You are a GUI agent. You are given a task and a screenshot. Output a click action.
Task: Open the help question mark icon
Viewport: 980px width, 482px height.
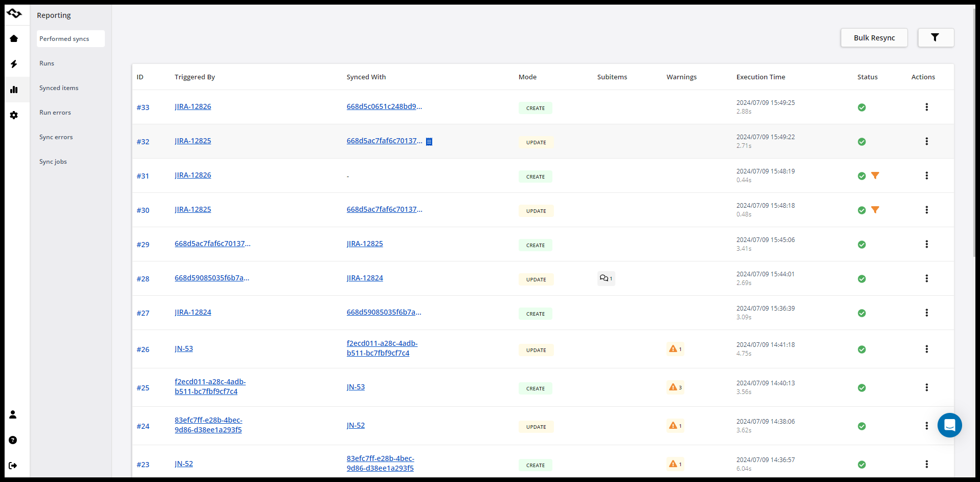pos(13,440)
